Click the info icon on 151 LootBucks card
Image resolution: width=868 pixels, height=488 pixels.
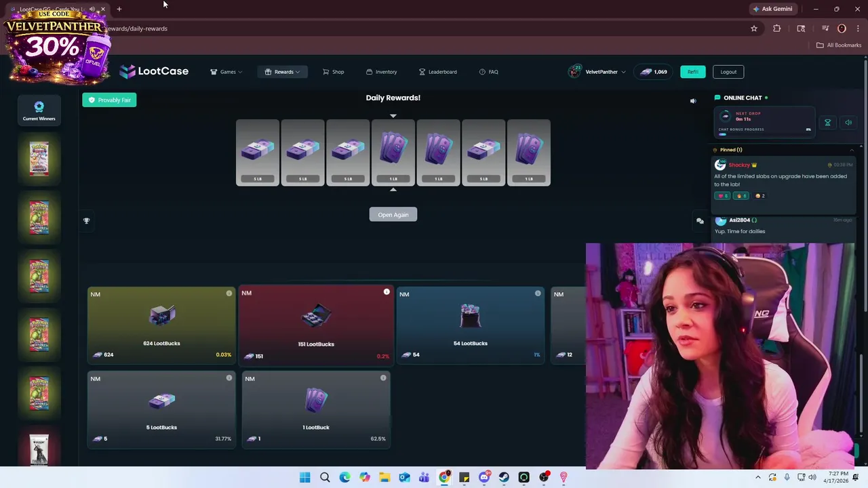coord(387,292)
